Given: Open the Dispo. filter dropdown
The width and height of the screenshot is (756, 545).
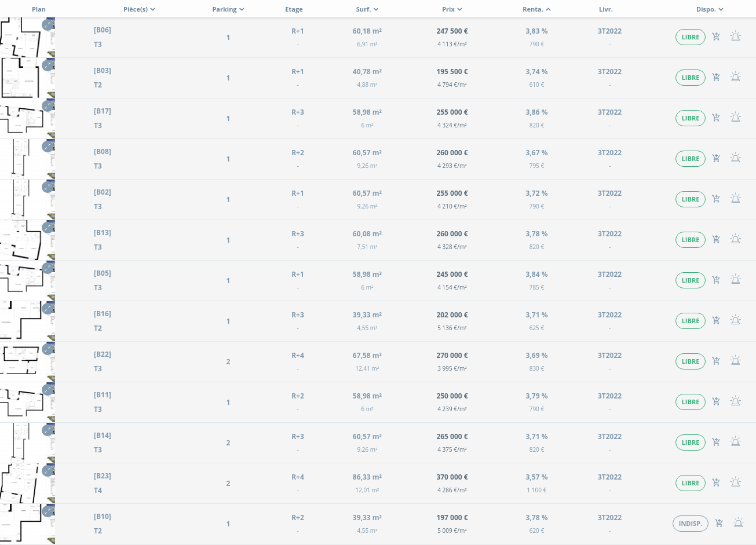Looking at the screenshot, I should (x=710, y=9).
